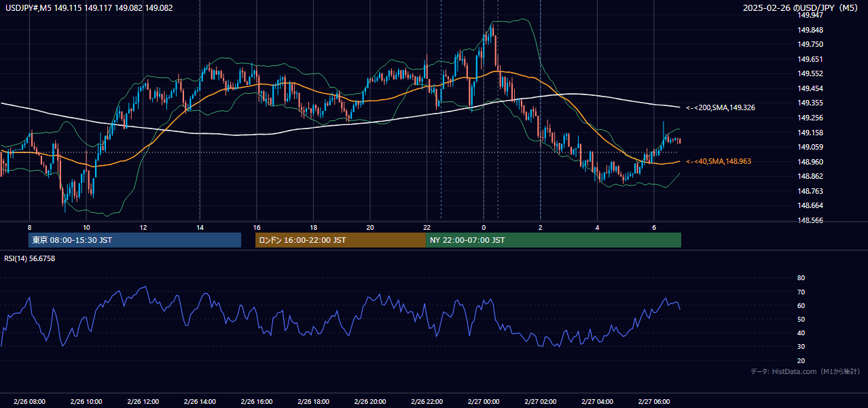868x408 pixels.
Task: Click hour label 16 under the price chart
Action: 256,226
